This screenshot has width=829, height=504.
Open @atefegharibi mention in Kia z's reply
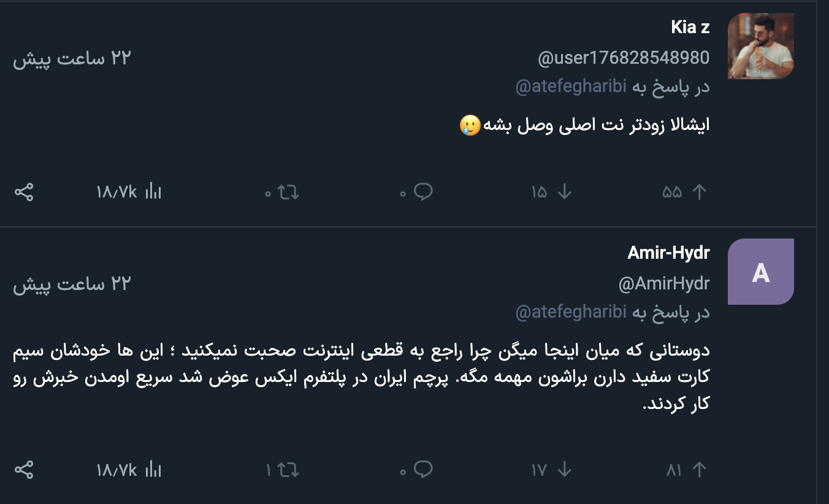pos(571,87)
